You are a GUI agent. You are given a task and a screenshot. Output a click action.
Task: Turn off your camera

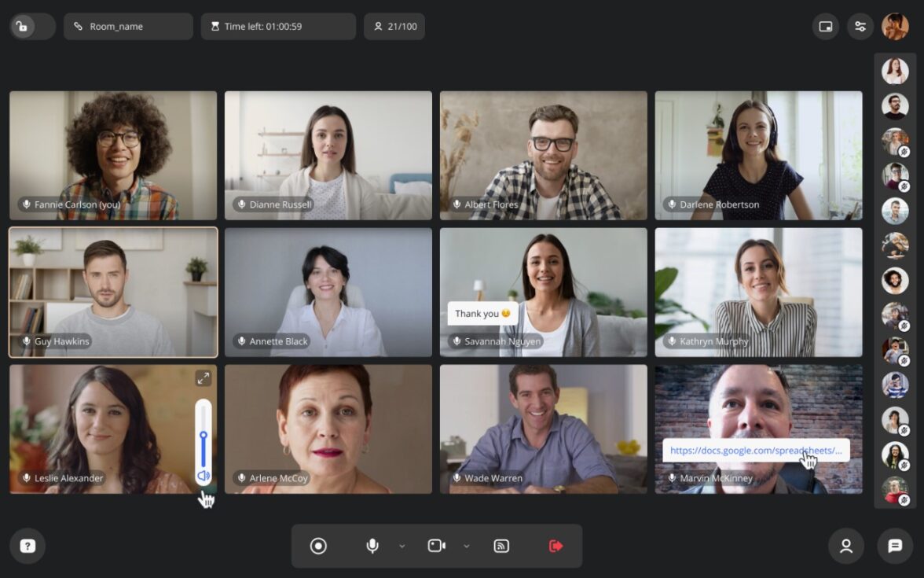437,545
